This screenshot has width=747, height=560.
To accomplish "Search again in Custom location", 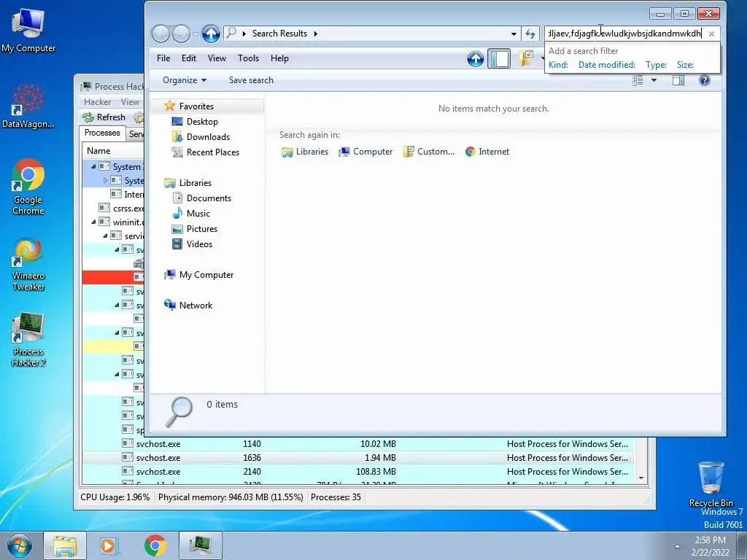I will 429,152.
